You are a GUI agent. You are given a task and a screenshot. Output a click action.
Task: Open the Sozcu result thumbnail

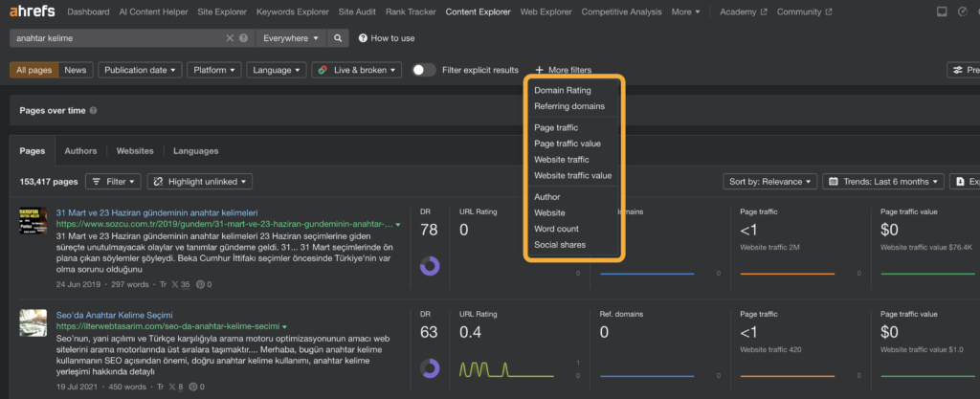tap(33, 221)
